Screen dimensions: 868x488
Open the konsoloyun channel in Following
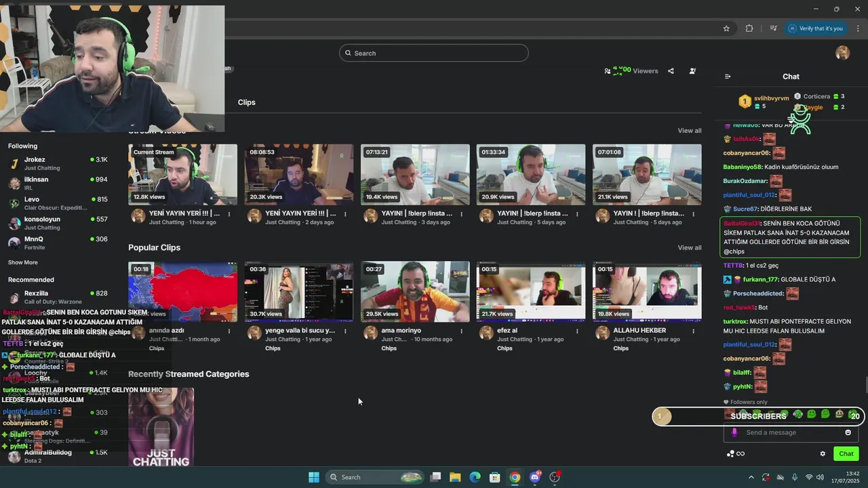tap(58, 223)
